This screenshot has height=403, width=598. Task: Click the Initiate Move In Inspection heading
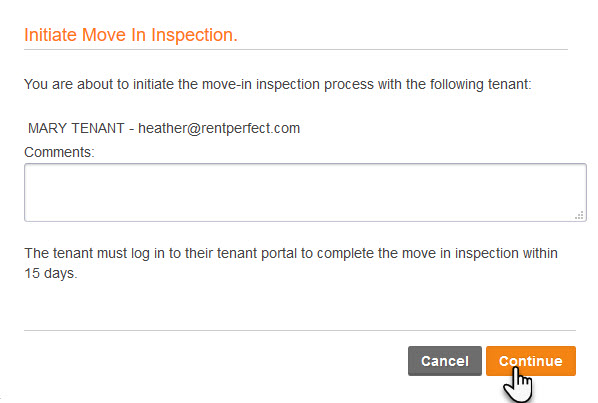(131, 35)
